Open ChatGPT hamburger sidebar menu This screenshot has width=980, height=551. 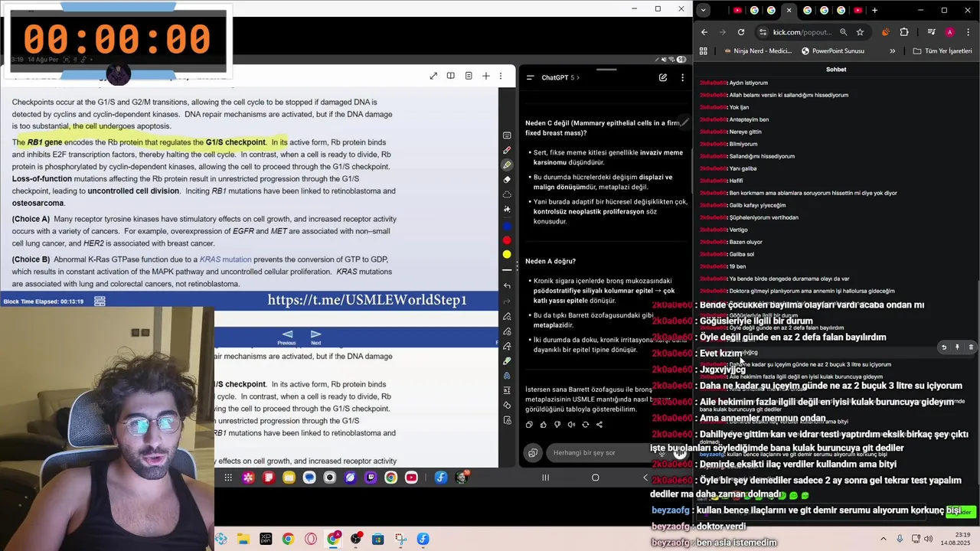tap(530, 77)
